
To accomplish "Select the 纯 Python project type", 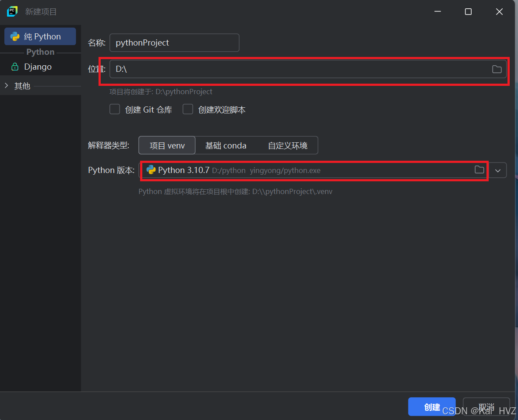I will click(x=40, y=36).
